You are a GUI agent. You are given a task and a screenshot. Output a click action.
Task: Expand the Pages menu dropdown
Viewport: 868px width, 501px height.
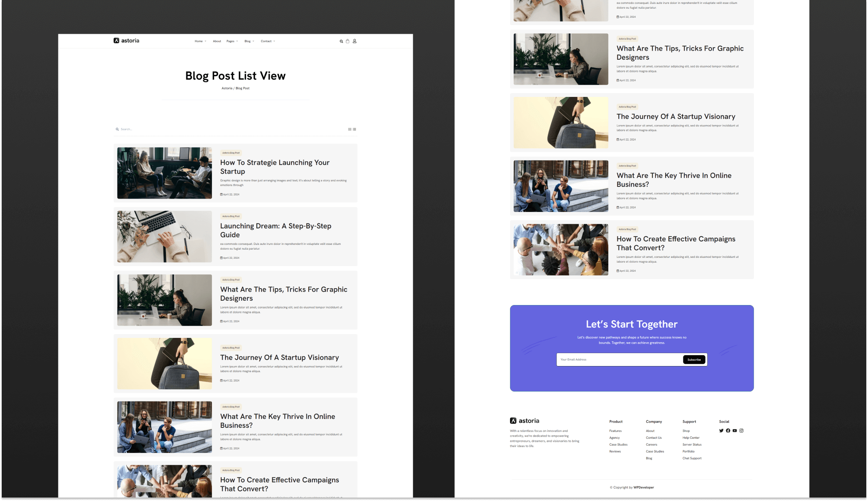click(232, 42)
